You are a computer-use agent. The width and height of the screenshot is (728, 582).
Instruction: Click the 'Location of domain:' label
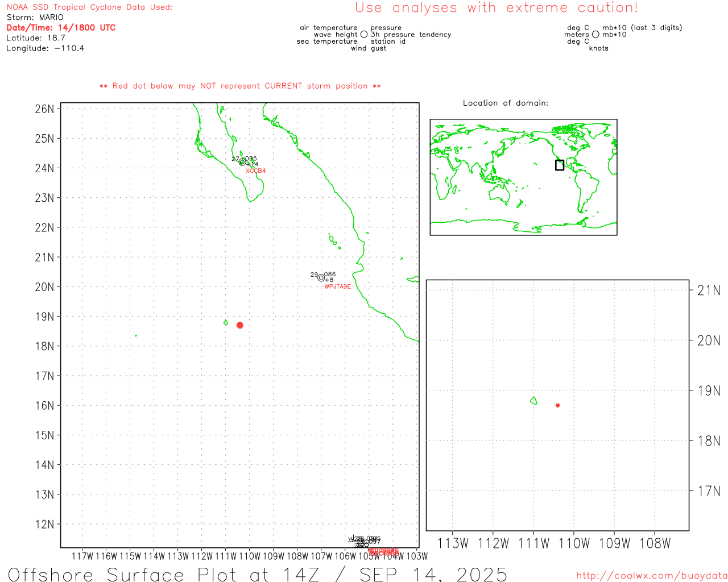[x=506, y=103]
